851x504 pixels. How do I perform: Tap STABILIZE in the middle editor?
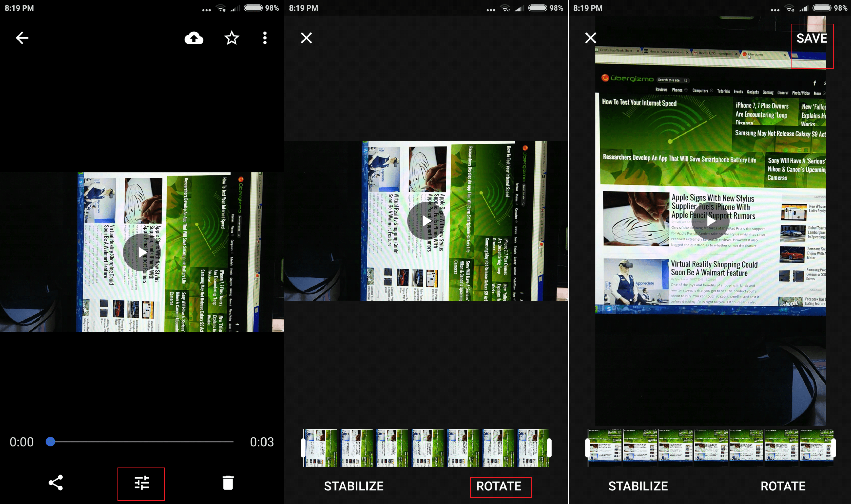(353, 486)
